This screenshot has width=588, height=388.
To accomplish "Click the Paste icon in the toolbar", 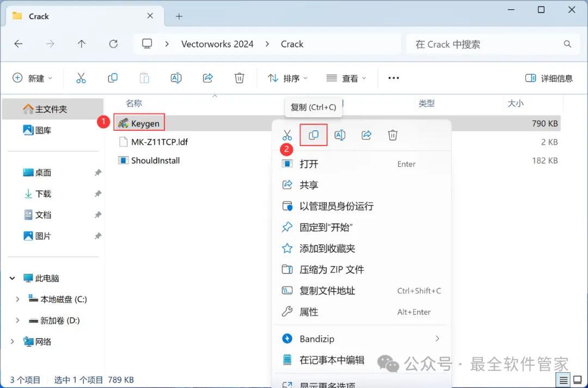I will pyautogui.click(x=144, y=78).
